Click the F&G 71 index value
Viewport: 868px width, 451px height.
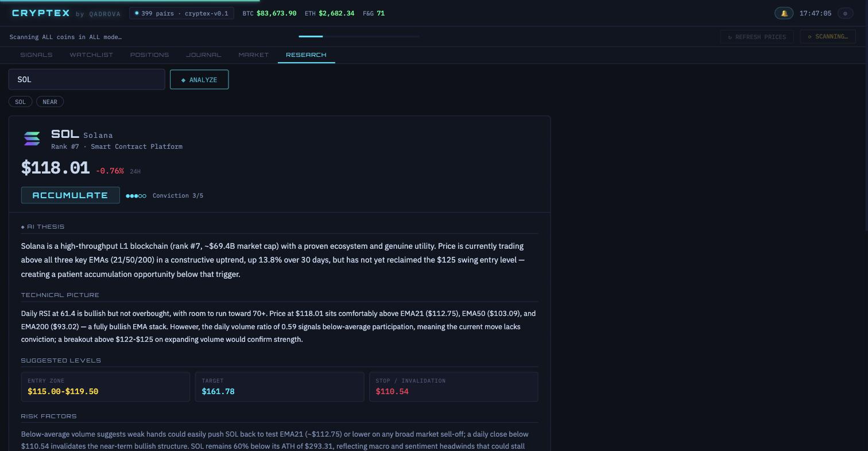(x=374, y=13)
